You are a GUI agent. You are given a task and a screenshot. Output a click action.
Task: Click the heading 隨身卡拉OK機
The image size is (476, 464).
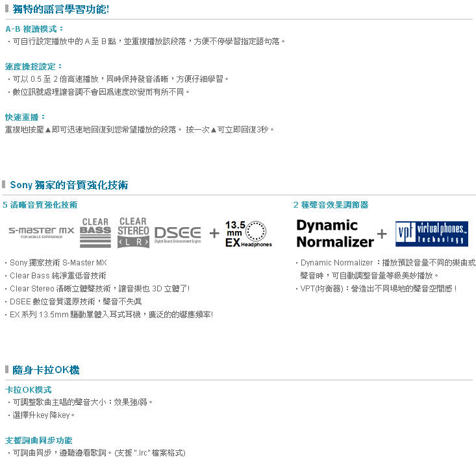[x=46, y=370]
